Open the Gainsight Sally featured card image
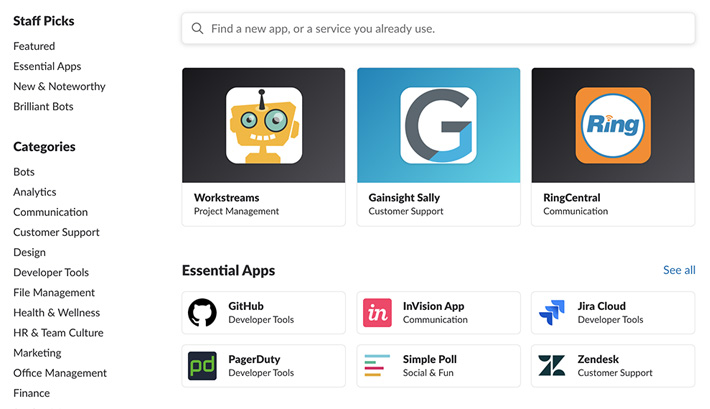The image size is (710, 409). 438,125
